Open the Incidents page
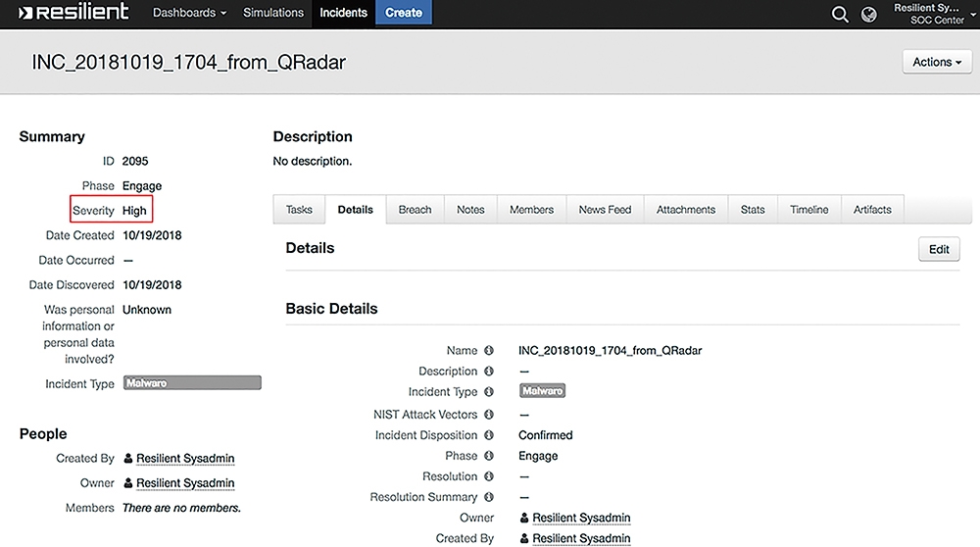This screenshot has width=980, height=547. point(343,13)
